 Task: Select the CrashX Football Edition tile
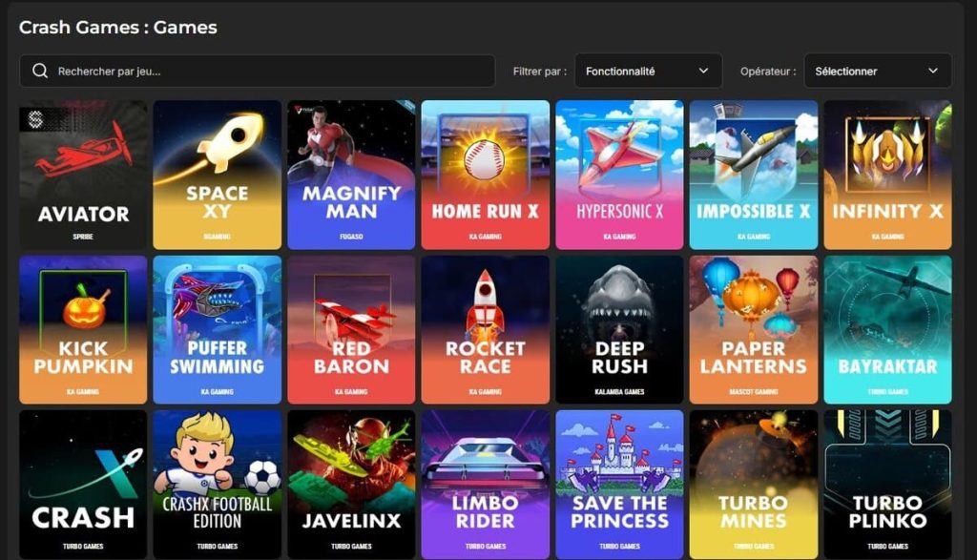pos(217,484)
